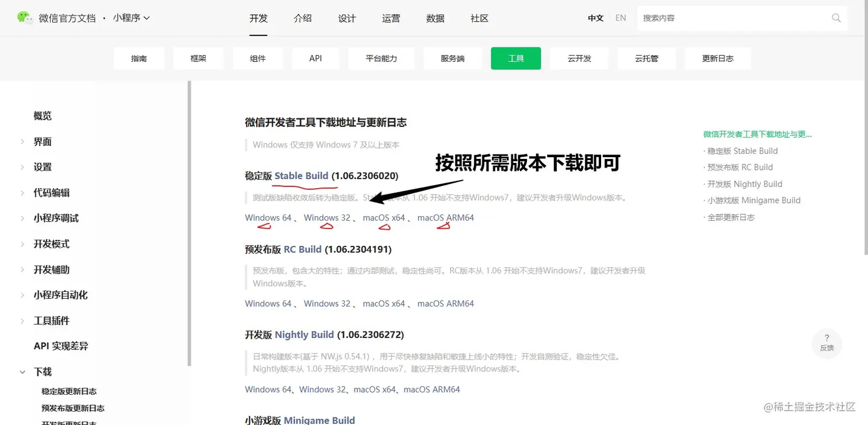Switch to the 数据 top tab
This screenshot has width=868, height=425.
pos(435,18)
